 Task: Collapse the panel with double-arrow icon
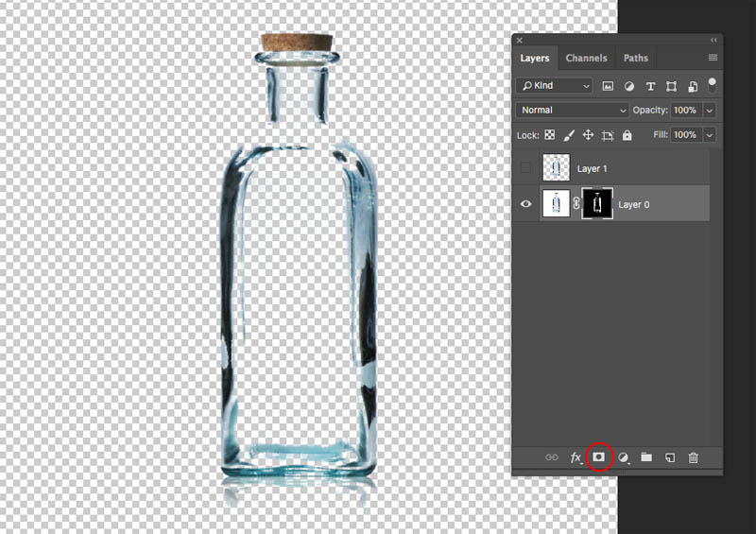coord(714,40)
